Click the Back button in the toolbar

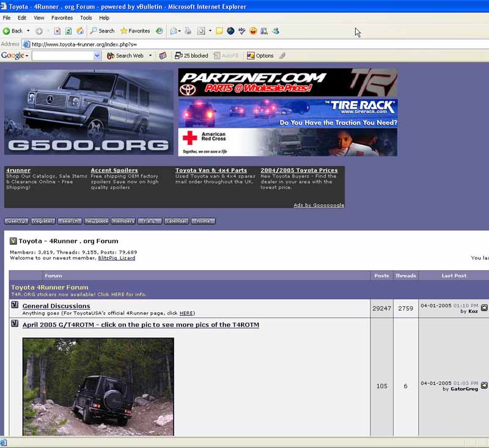tap(12, 31)
